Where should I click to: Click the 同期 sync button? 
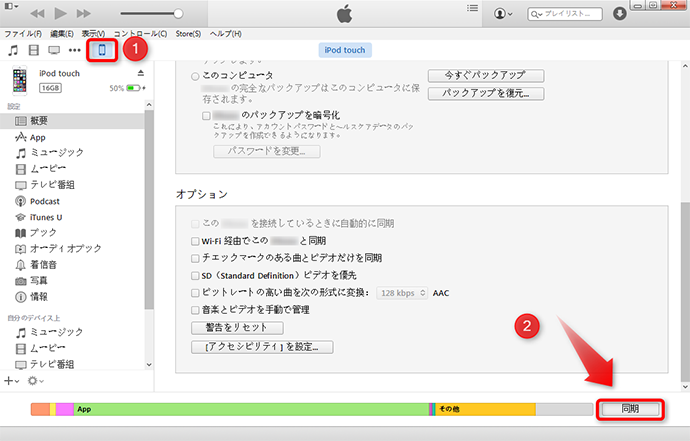[630, 409]
